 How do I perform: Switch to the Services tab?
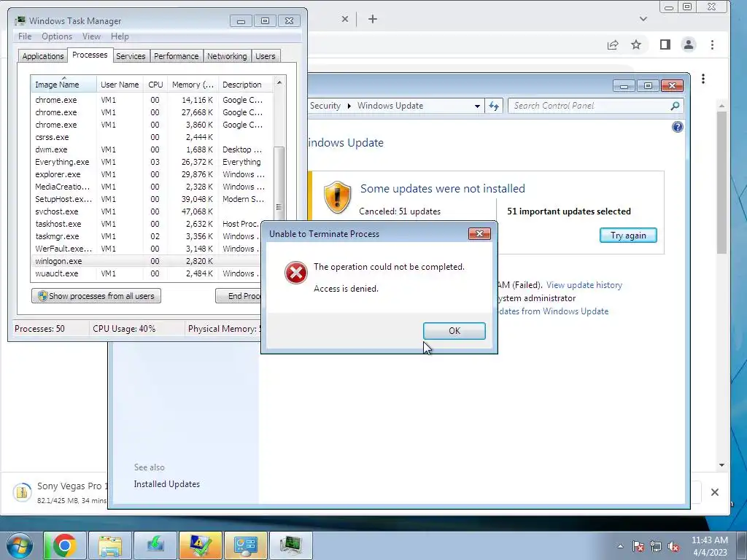pyautogui.click(x=131, y=56)
